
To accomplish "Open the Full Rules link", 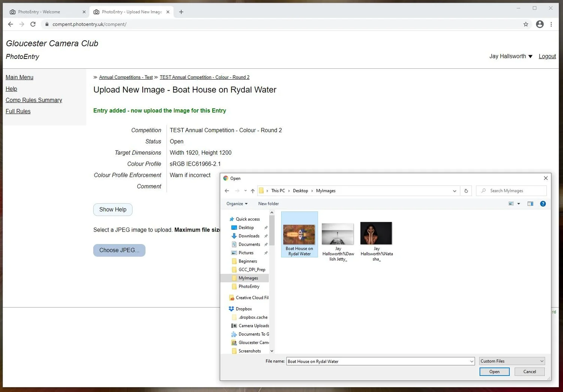I will pos(18,112).
